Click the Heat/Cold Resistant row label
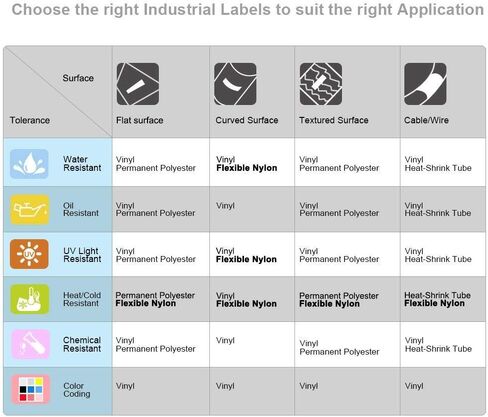 (x=82, y=299)
